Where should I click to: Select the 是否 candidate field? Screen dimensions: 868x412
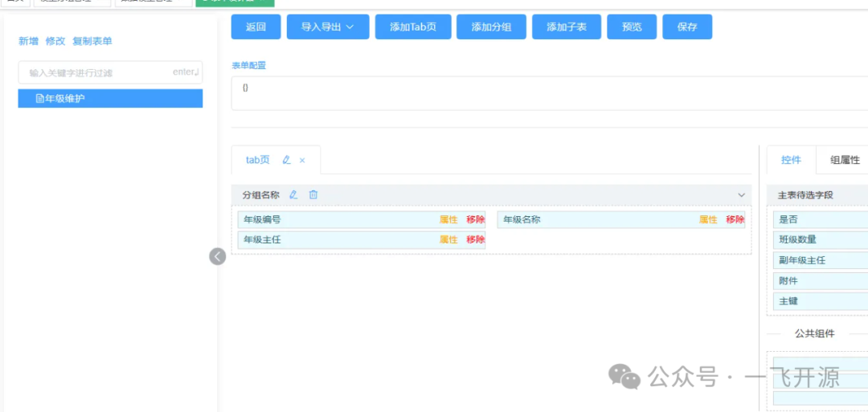coord(821,219)
